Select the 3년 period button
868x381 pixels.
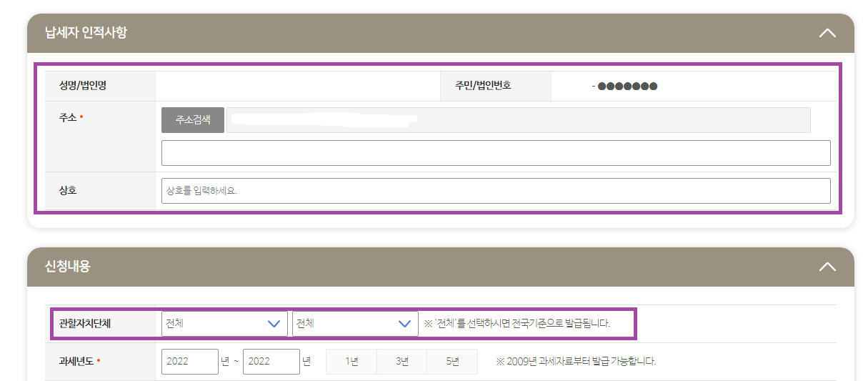tap(402, 361)
